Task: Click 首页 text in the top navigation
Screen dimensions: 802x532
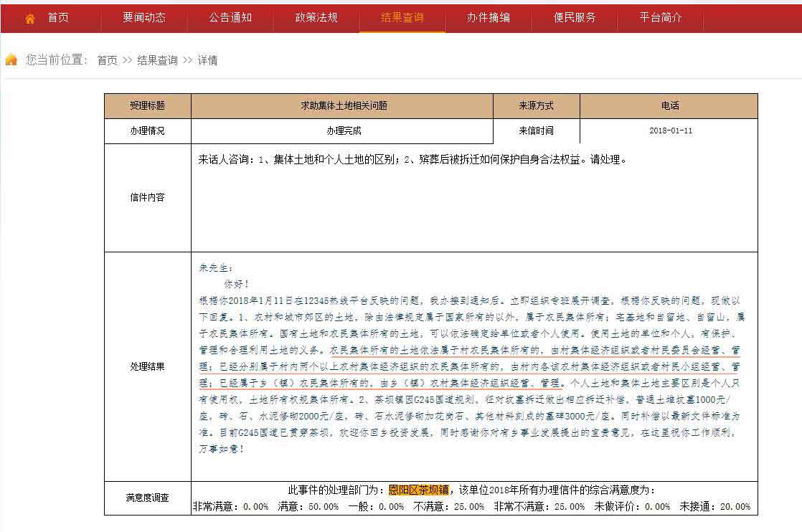Action: [x=58, y=18]
